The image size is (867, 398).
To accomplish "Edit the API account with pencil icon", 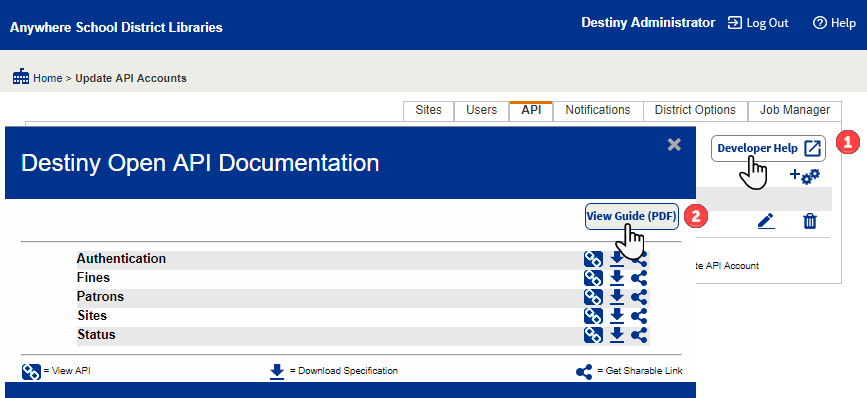I will pos(766,222).
